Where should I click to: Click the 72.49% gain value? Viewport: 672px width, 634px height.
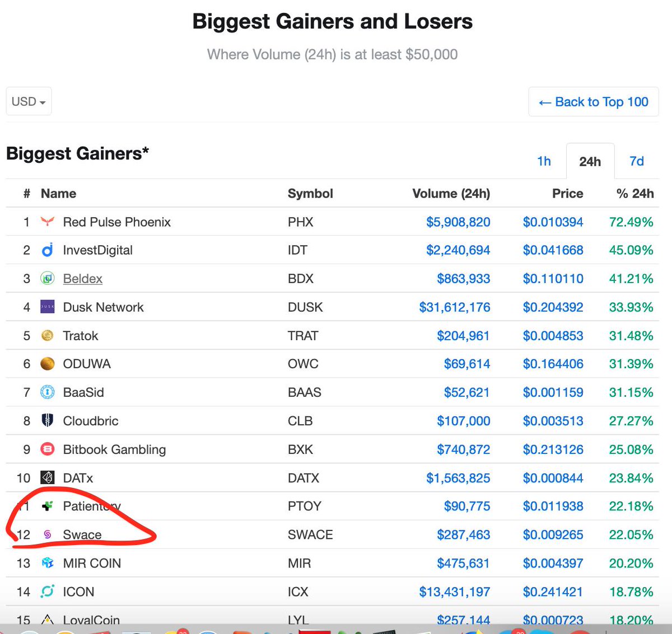tap(631, 222)
